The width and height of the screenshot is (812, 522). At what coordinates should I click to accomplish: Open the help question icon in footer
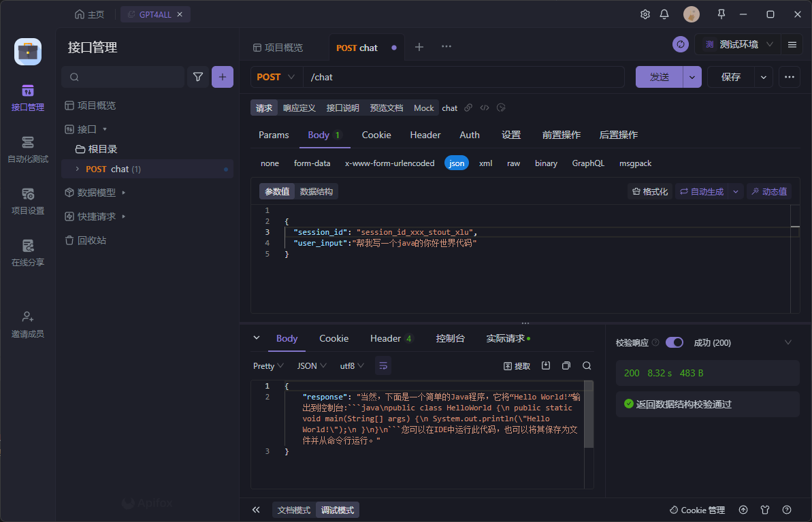tap(787, 510)
